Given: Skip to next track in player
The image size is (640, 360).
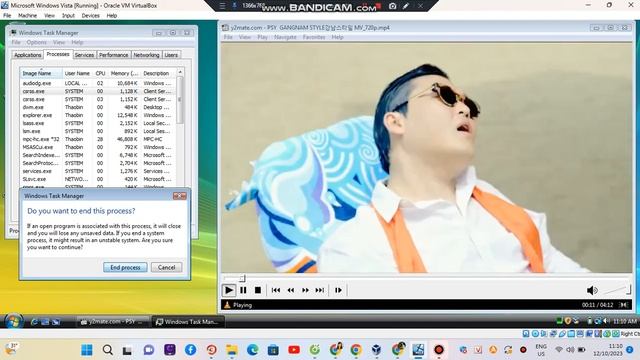Looking at the screenshot, I should pos(320,290).
